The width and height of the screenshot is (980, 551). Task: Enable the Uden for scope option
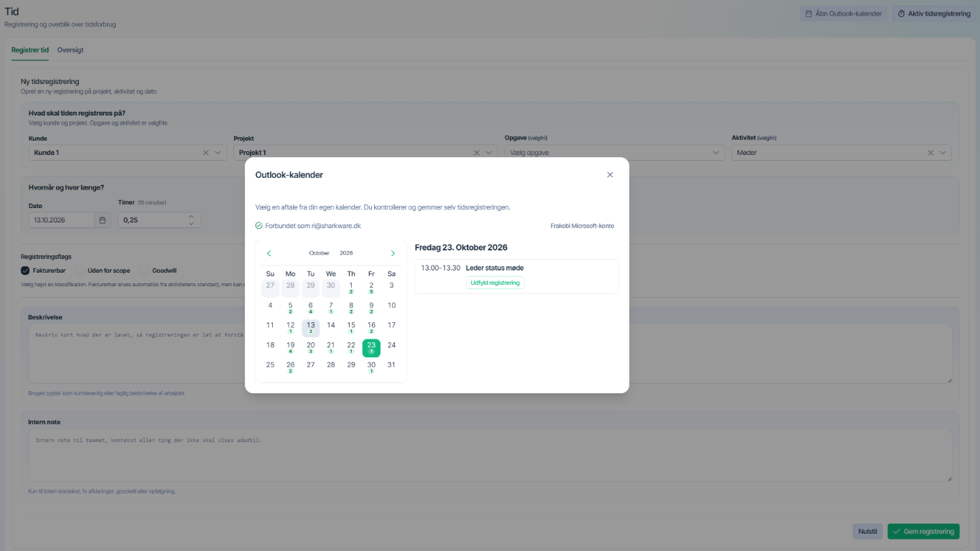80,270
